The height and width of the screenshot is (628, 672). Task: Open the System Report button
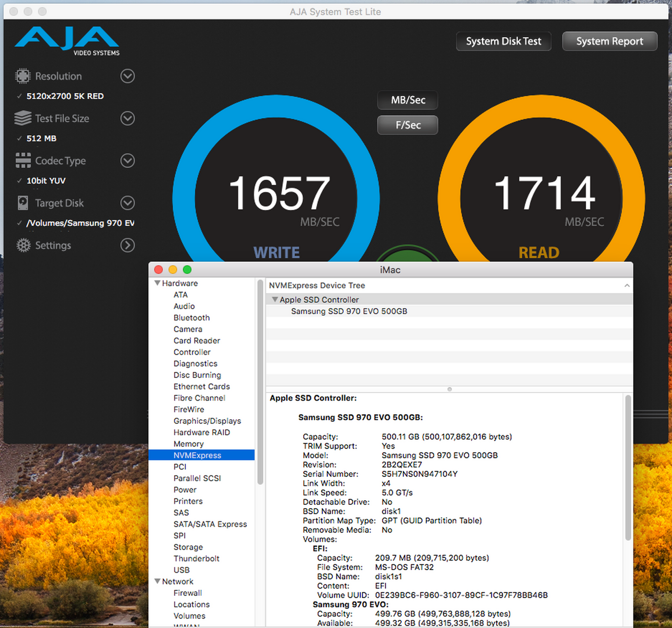click(x=609, y=41)
